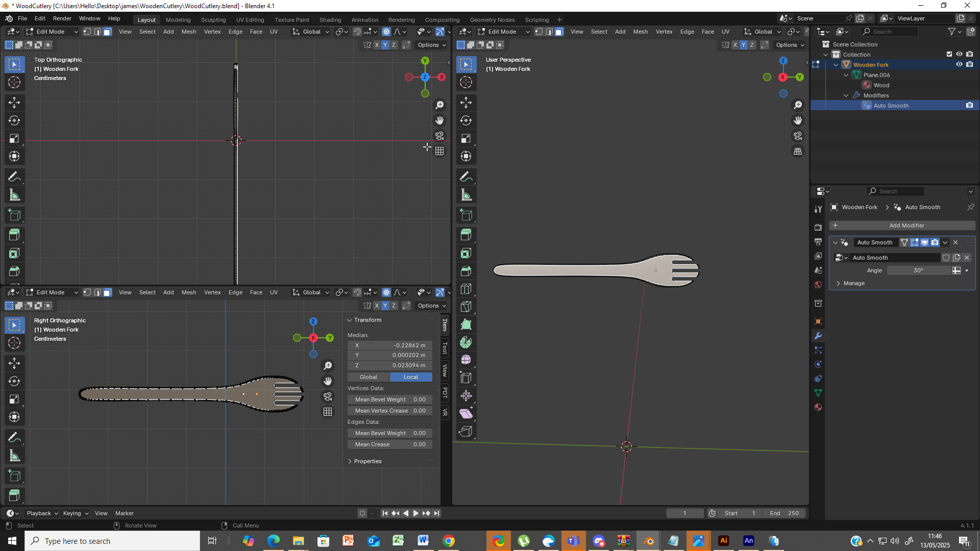
Task: Open the Render menu
Action: (x=62, y=18)
